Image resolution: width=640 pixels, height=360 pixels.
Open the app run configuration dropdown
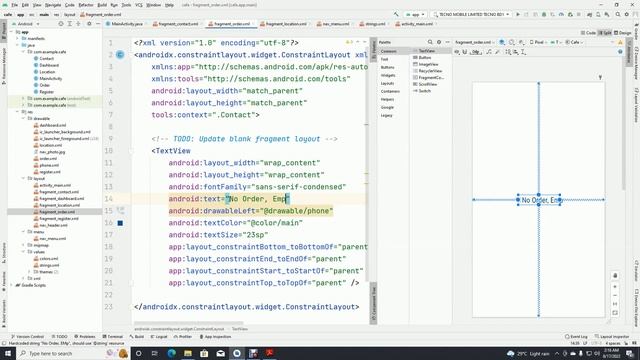(416, 14)
